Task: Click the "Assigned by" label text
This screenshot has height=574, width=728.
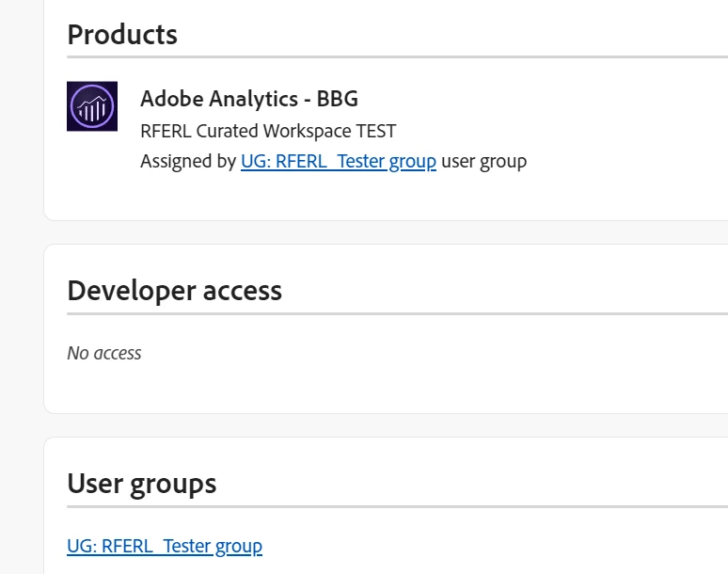Action: [x=188, y=161]
